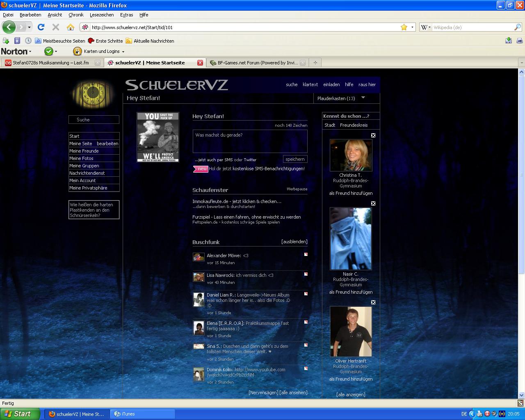Dismiss Christina T. suggestion with X

pyautogui.click(x=373, y=135)
